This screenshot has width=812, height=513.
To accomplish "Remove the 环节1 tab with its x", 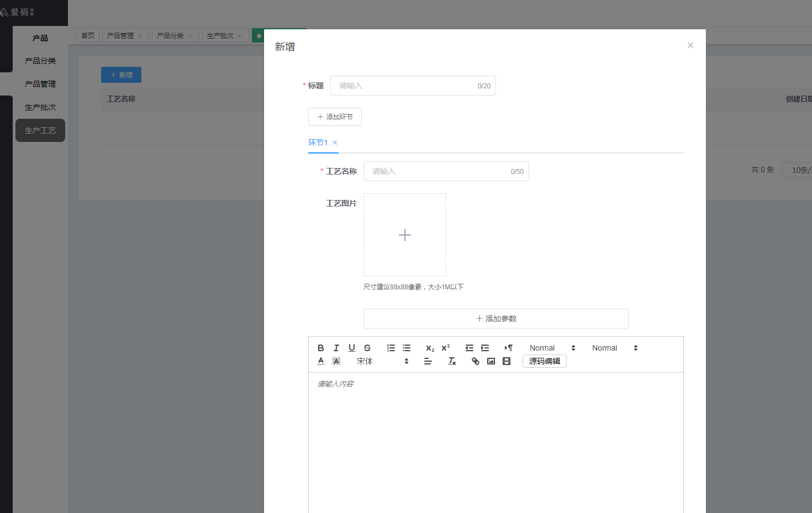I will click(x=335, y=142).
